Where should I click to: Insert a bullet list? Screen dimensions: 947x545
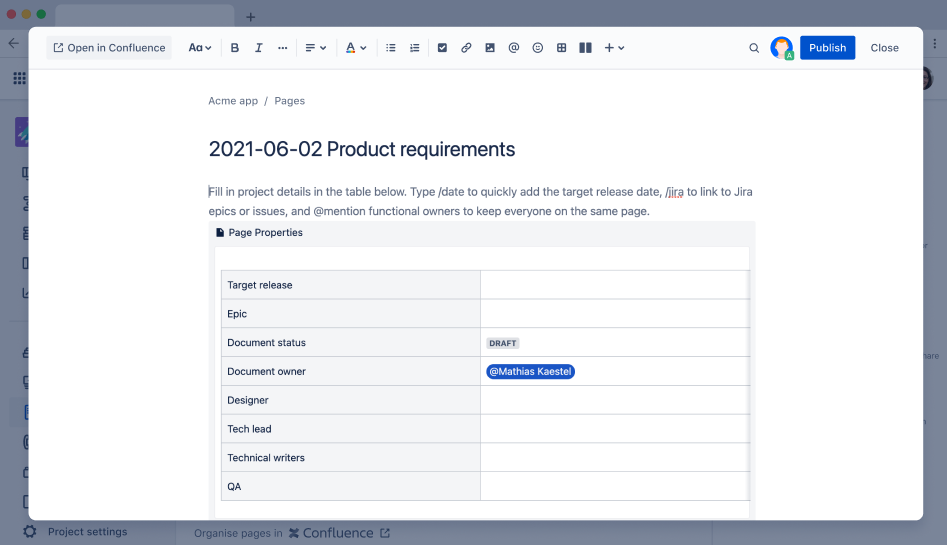pos(391,48)
